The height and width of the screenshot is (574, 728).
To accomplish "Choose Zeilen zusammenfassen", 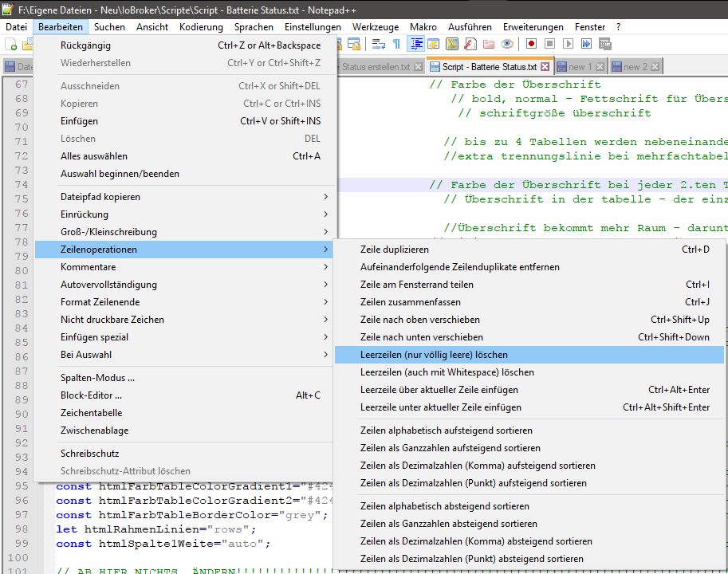I will (x=529, y=302).
